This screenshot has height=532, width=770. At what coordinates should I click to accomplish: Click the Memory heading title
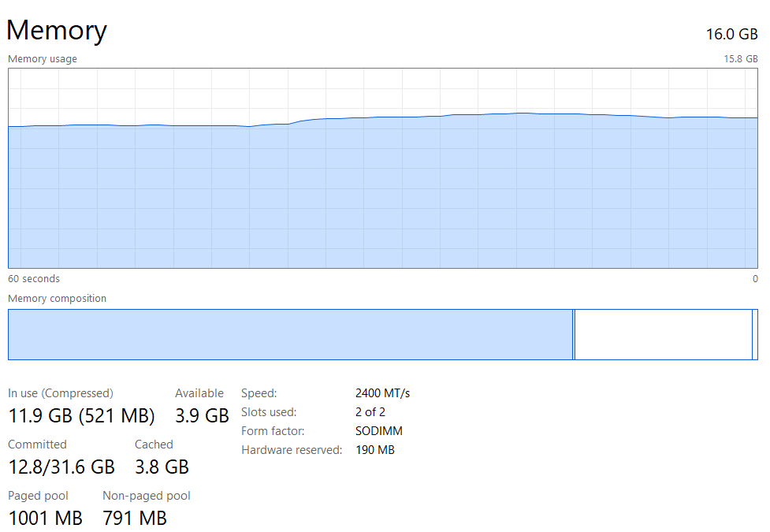point(57,30)
